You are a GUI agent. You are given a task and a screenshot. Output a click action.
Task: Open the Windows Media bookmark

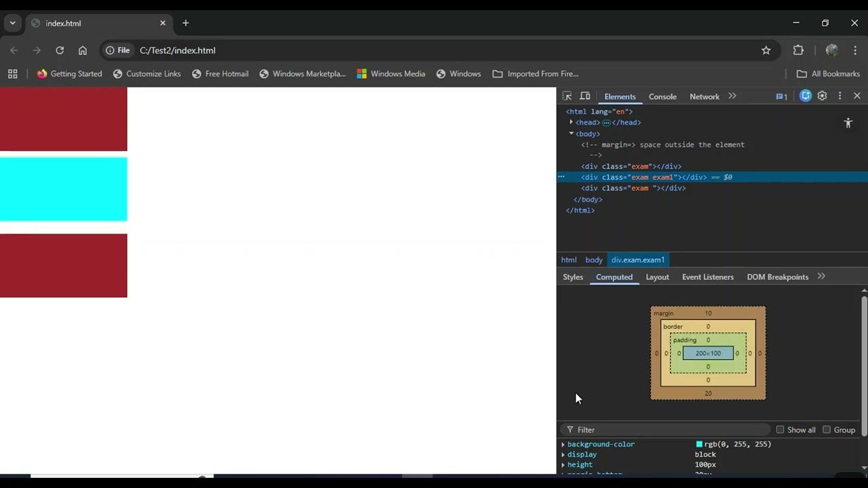[391, 74]
